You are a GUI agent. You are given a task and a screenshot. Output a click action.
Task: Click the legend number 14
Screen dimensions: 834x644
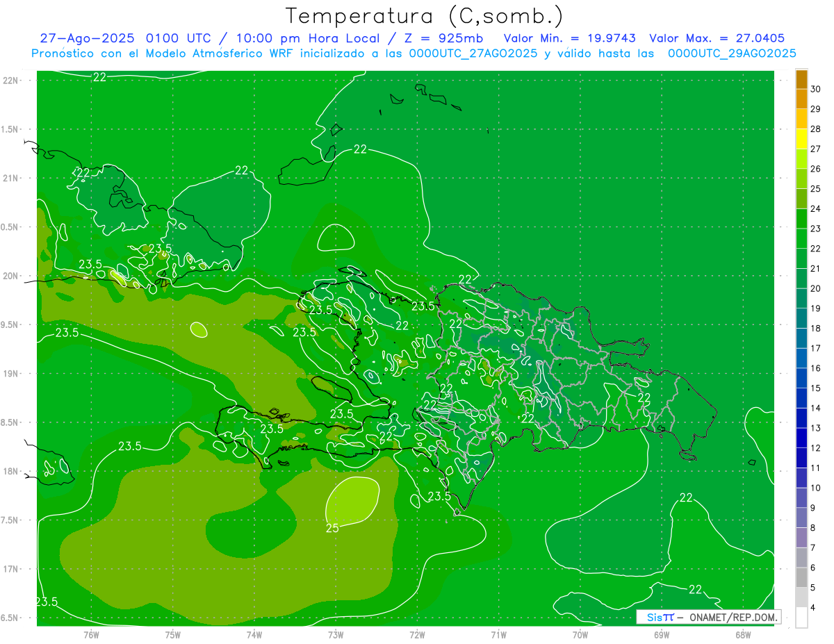pyautogui.click(x=816, y=408)
